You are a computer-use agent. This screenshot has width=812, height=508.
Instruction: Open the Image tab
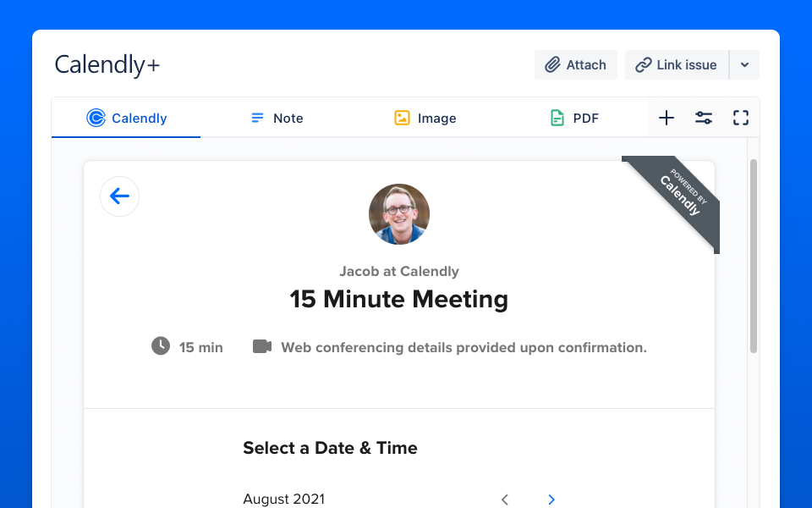(x=425, y=119)
